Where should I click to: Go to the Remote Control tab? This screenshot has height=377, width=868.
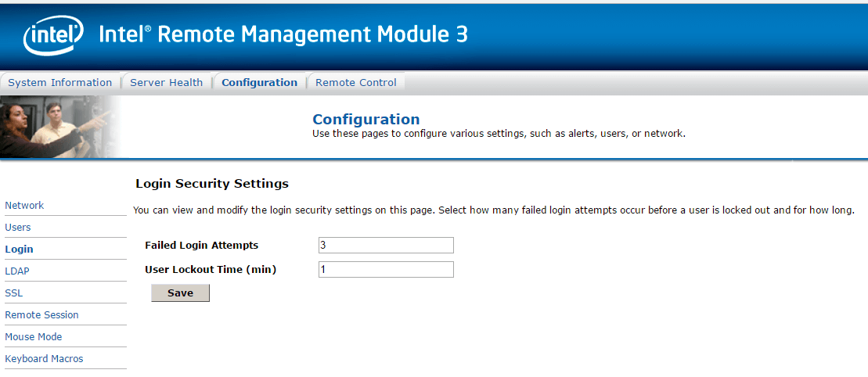tap(355, 83)
